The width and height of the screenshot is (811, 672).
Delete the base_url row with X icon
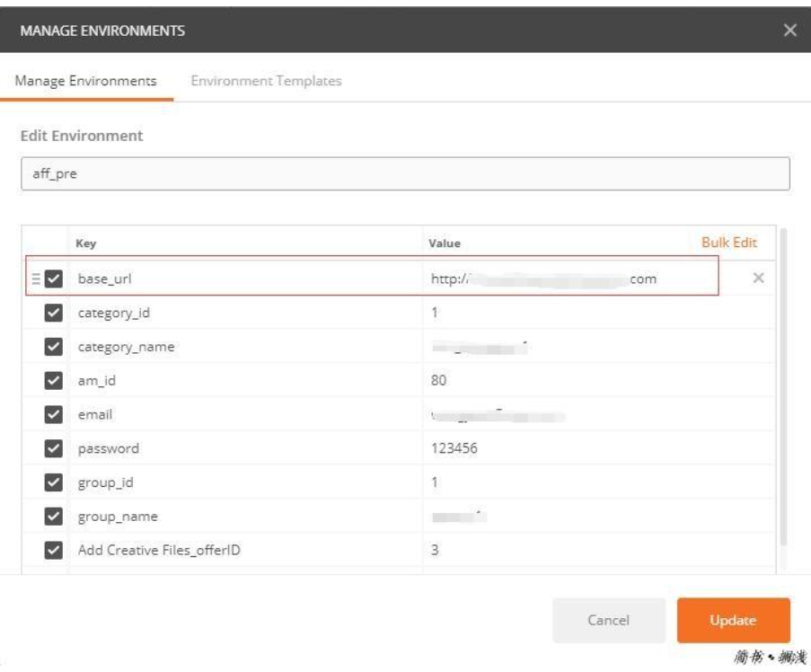click(758, 279)
